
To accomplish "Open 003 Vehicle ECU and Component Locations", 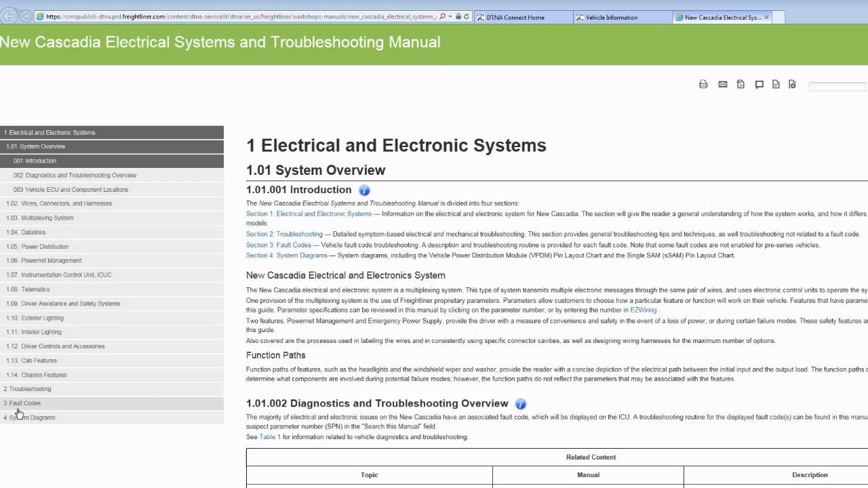I will coord(112,190).
